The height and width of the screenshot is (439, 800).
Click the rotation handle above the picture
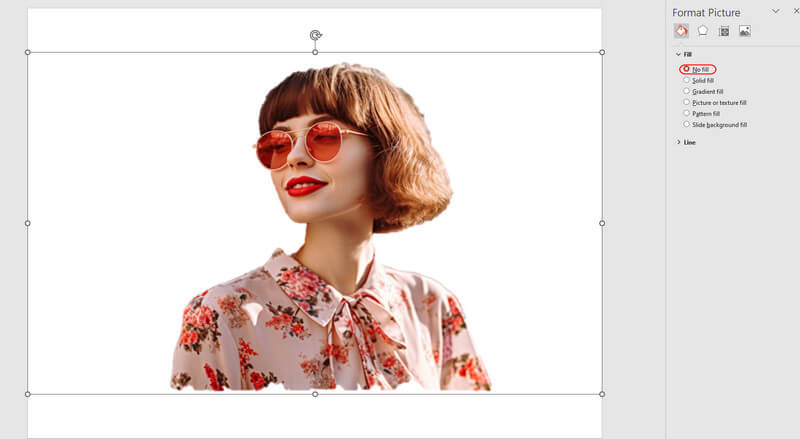click(x=315, y=35)
